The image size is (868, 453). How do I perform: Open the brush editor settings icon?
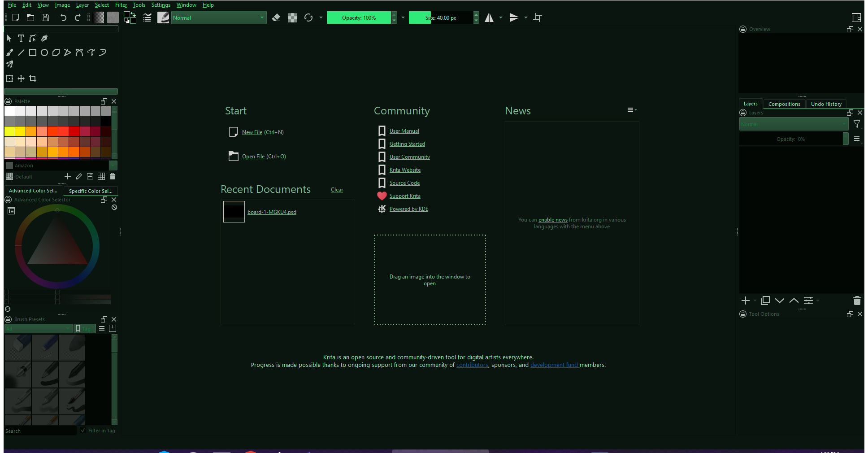147,17
